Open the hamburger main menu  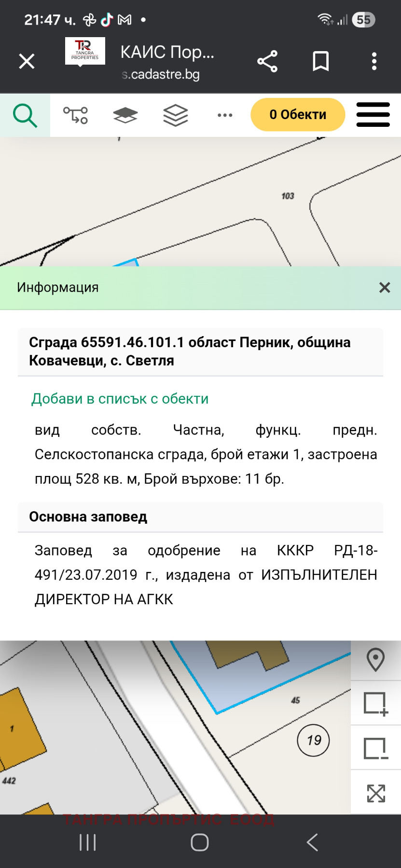tap(373, 115)
